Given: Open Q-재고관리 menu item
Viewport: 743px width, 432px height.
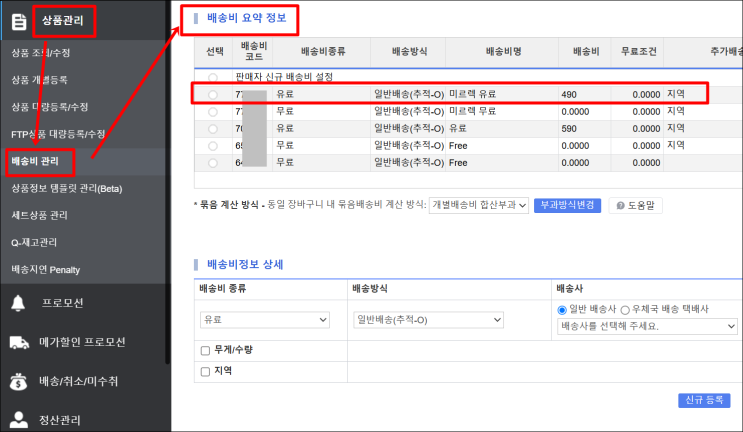Looking at the screenshot, I should (34, 242).
